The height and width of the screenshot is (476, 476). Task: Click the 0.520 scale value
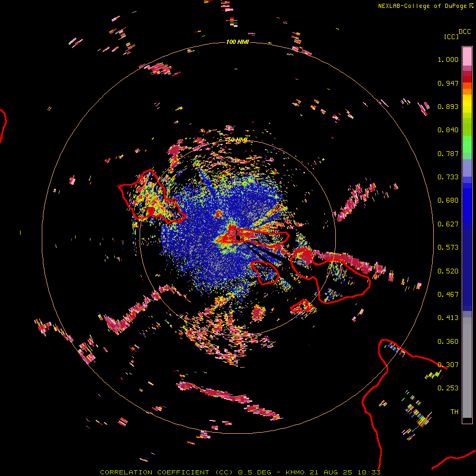pos(448,271)
